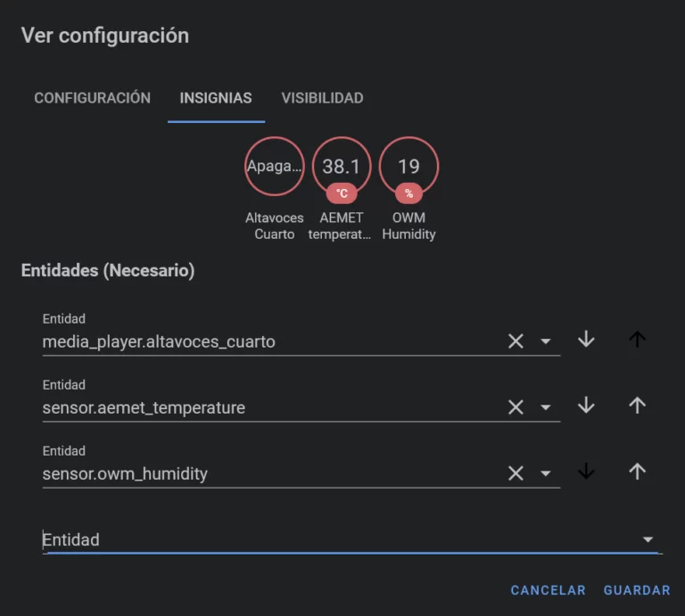The height and width of the screenshot is (616, 685).
Task: Click the Altavoces Cuarto badge preview
Action: click(275, 167)
